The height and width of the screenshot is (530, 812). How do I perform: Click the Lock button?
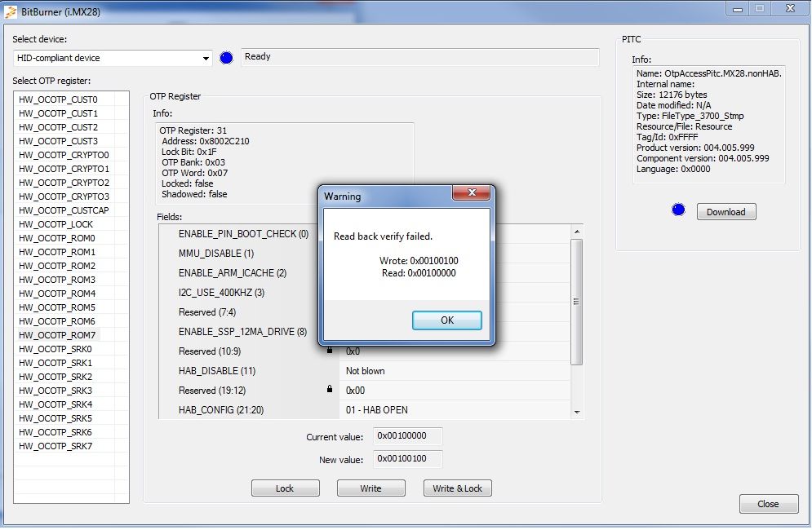286,488
